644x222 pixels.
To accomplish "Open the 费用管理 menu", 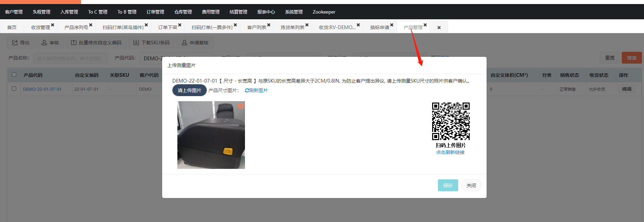I will (x=211, y=12).
